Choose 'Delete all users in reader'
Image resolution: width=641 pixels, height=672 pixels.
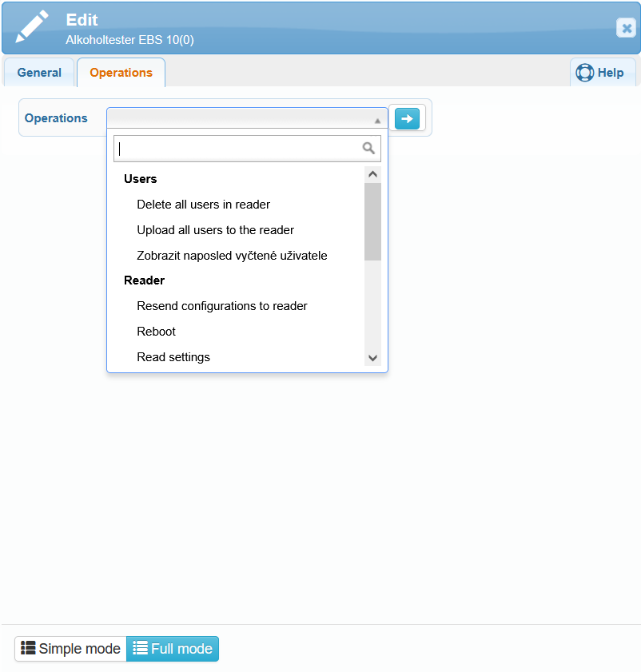click(x=203, y=205)
